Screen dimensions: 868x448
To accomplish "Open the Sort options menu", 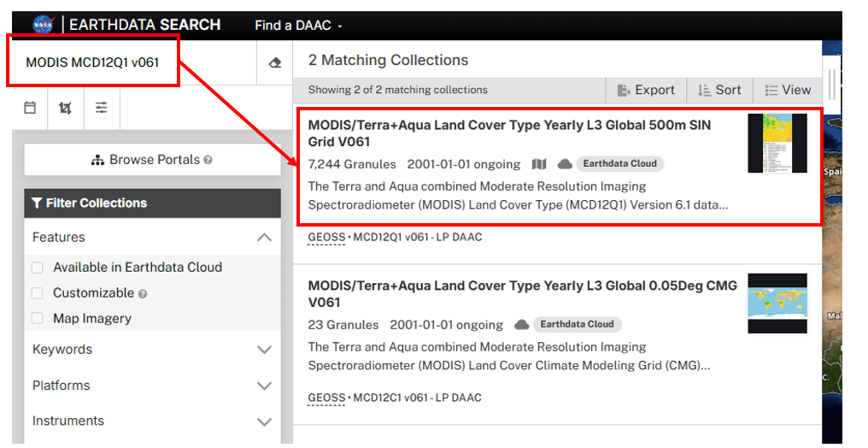I will point(719,91).
